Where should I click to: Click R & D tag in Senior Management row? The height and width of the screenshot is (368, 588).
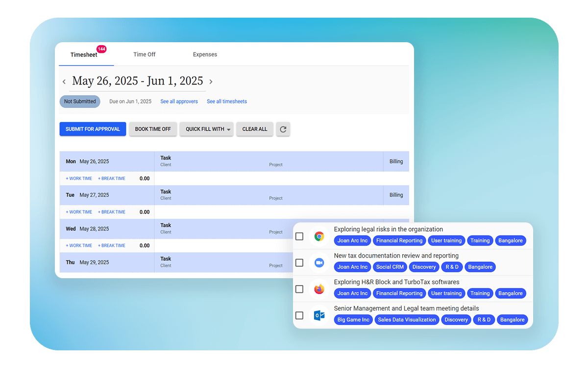click(x=484, y=319)
